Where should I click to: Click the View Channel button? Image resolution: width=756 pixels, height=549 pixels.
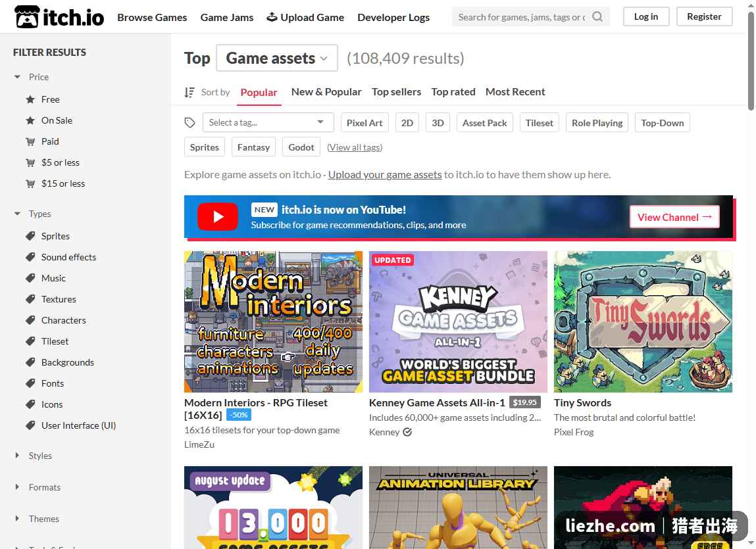tap(674, 217)
